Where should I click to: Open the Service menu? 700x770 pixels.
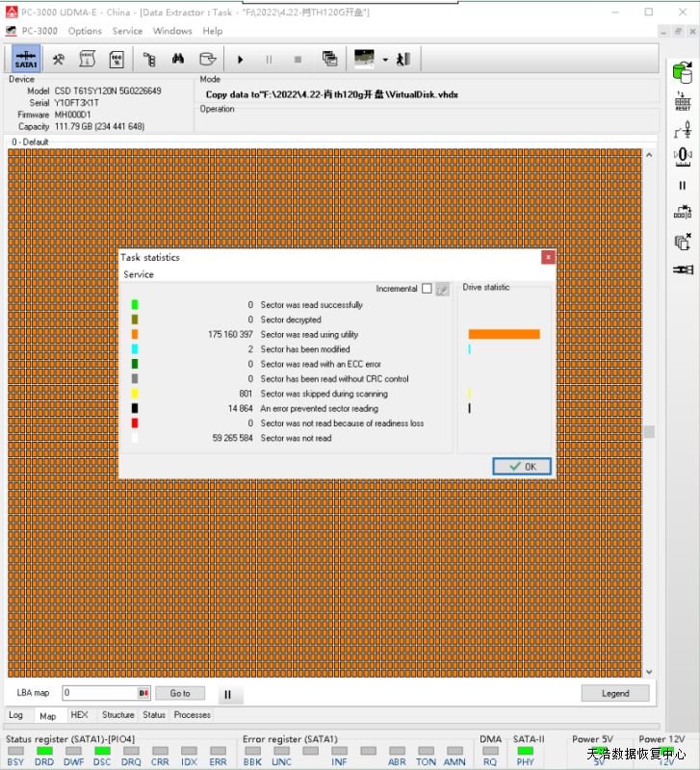127,31
